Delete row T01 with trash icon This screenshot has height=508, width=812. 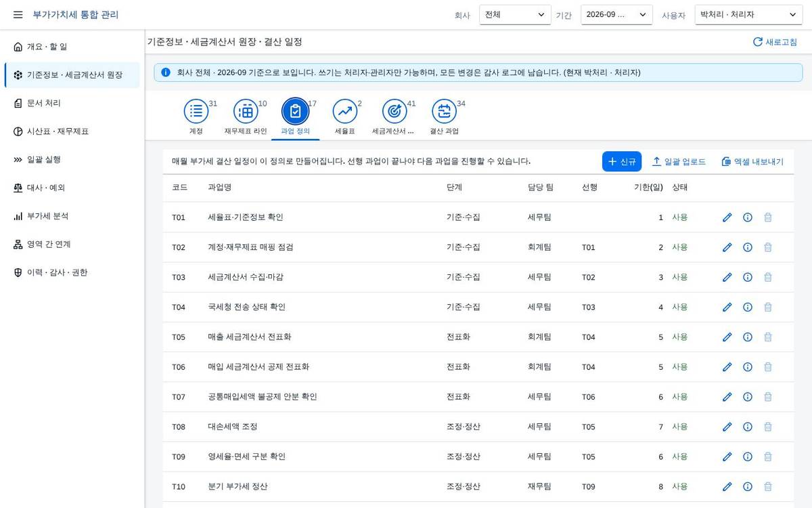[768, 217]
